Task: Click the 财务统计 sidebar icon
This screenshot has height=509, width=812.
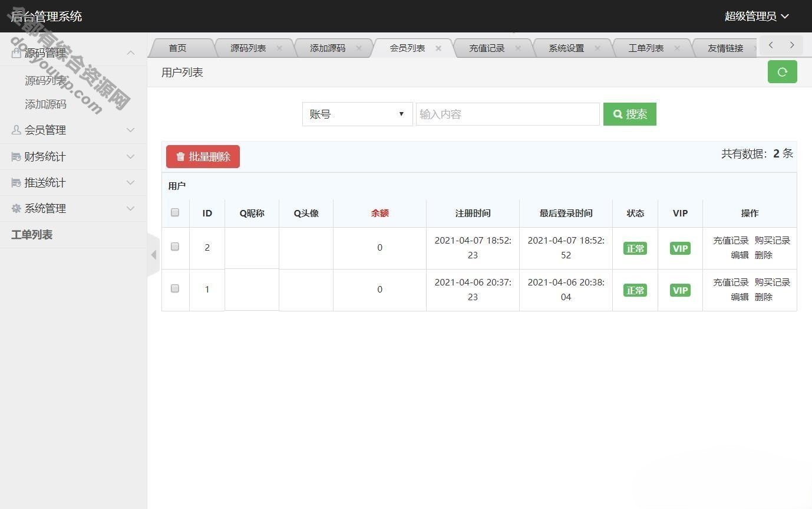Action: click(16, 156)
